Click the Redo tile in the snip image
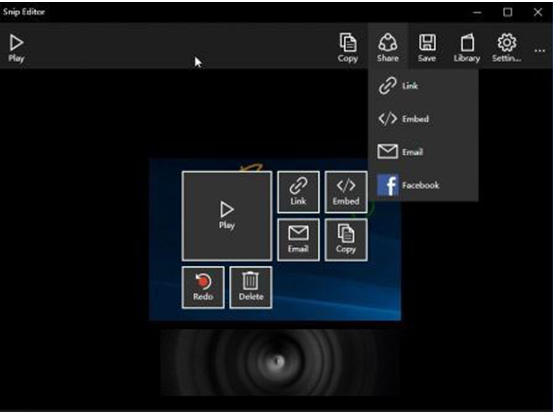This screenshot has width=553, height=414. [203, 287]
